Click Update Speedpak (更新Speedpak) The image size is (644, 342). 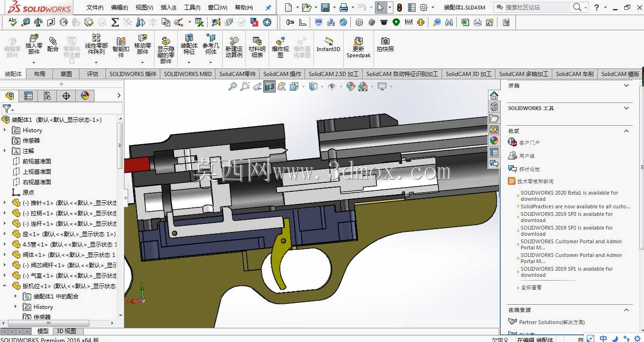(x=358, y=47)
